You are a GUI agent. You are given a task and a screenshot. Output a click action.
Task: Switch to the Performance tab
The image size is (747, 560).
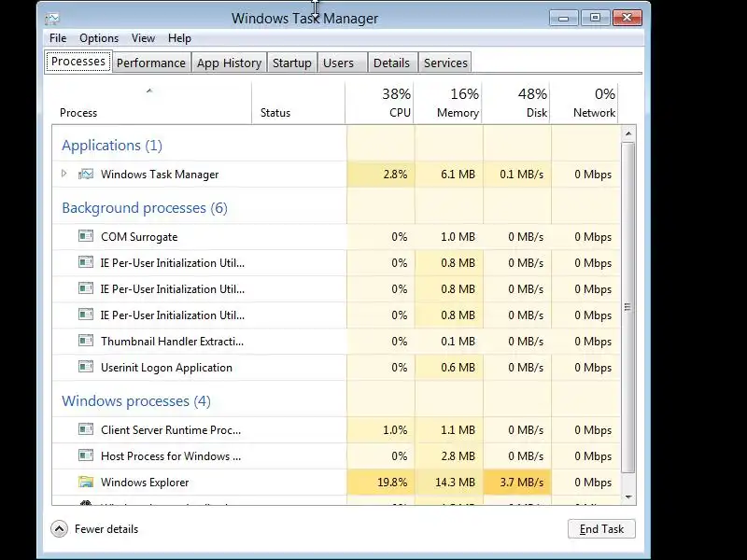point(151,63)
